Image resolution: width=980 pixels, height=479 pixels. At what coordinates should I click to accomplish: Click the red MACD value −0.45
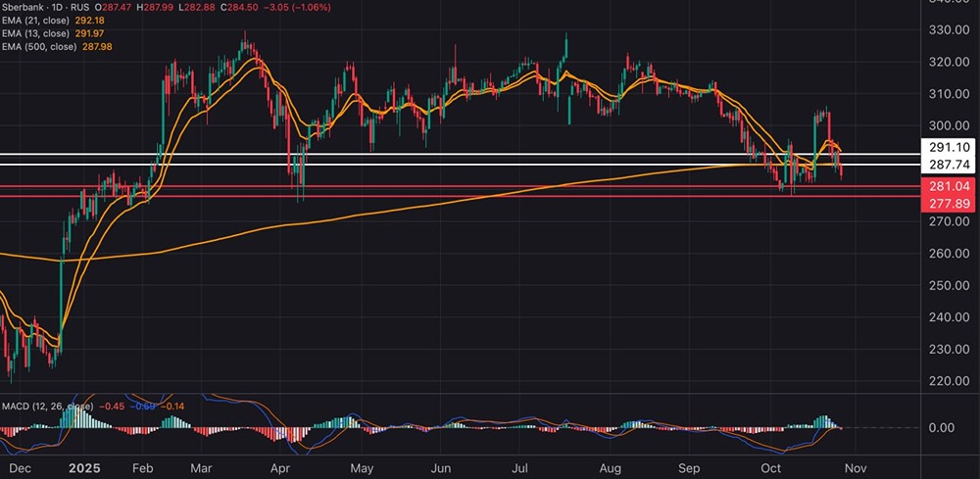(x=110, y=407)
